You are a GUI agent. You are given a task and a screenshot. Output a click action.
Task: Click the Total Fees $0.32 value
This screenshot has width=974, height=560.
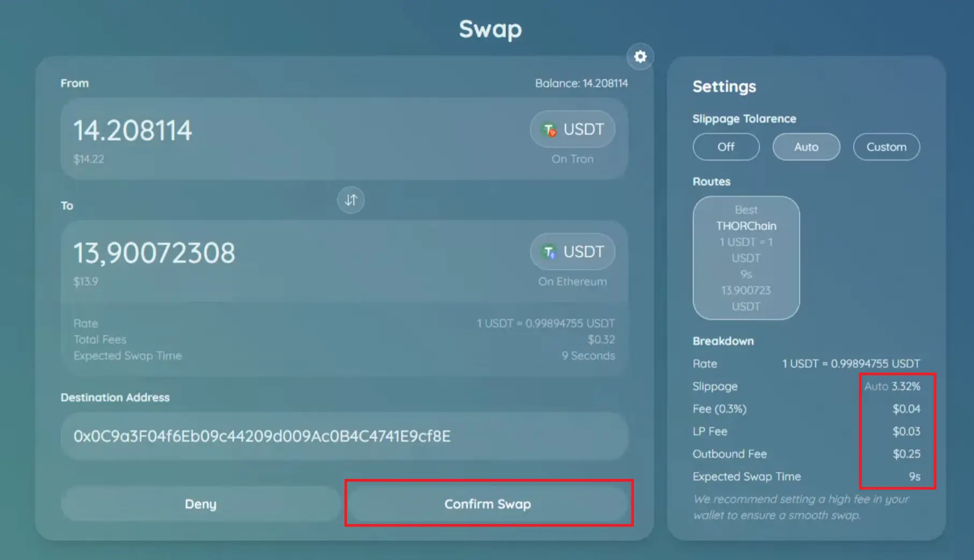[x=601, y=339]
